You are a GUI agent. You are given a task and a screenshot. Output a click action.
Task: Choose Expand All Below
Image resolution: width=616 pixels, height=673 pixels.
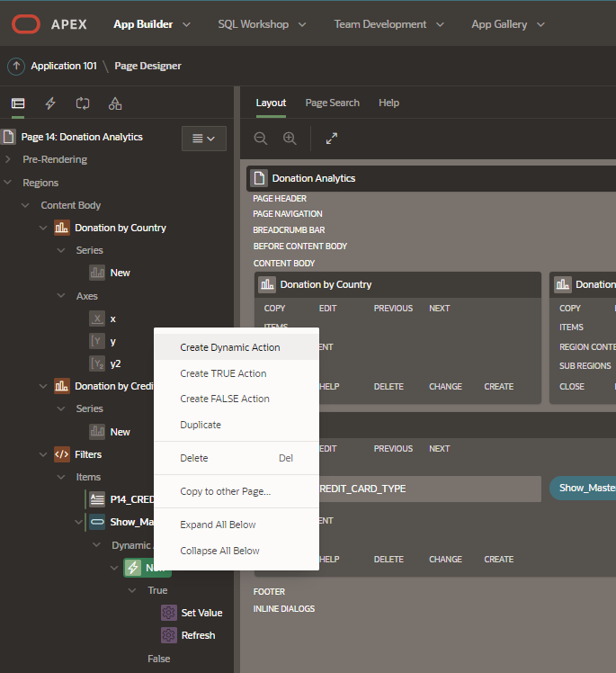pos(237,525)
